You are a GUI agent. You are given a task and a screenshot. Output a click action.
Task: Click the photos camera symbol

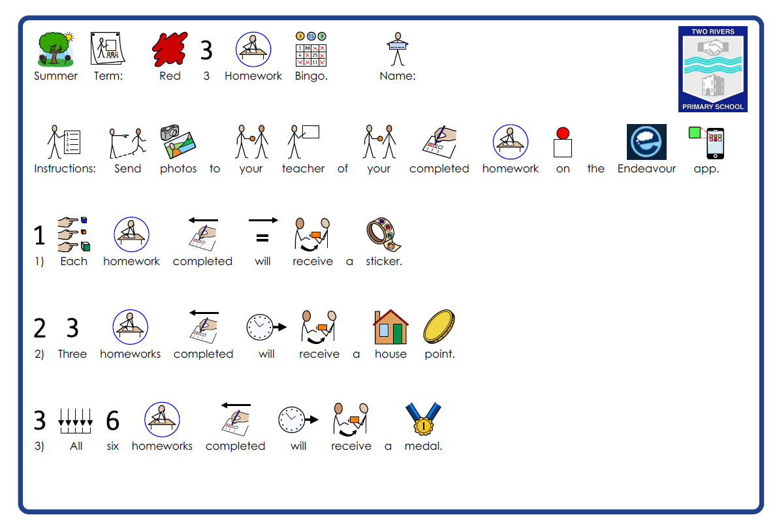coord(178,142)
